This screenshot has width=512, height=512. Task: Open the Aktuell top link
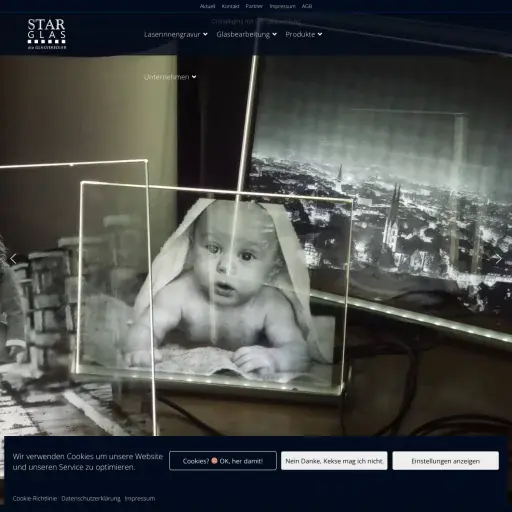tap(207, 6)
